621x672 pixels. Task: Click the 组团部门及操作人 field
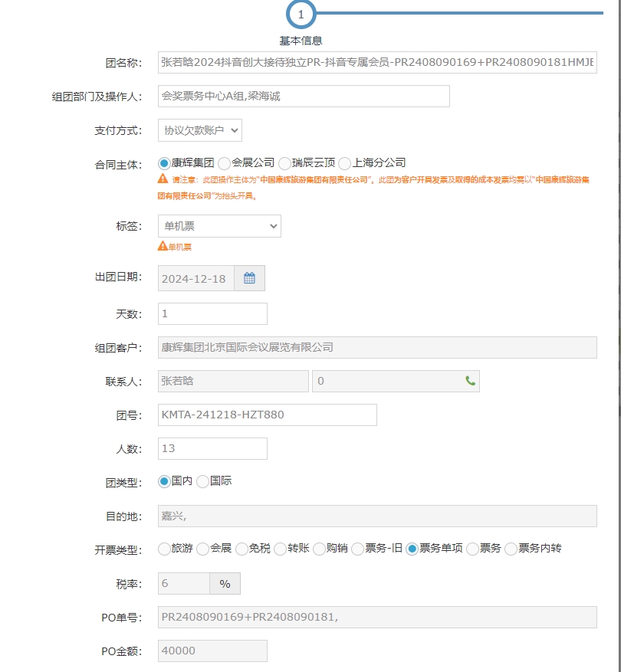coord(304,97)
